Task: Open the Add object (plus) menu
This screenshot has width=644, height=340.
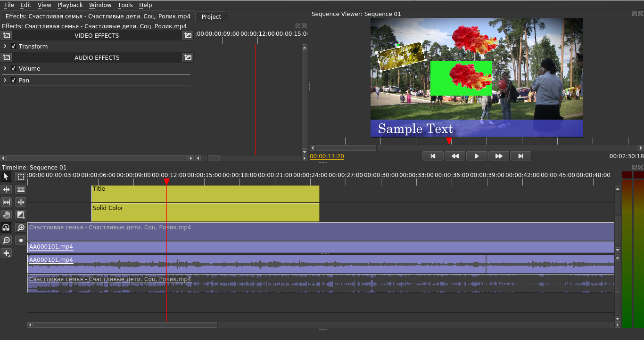Action: (x=6, y=253)
